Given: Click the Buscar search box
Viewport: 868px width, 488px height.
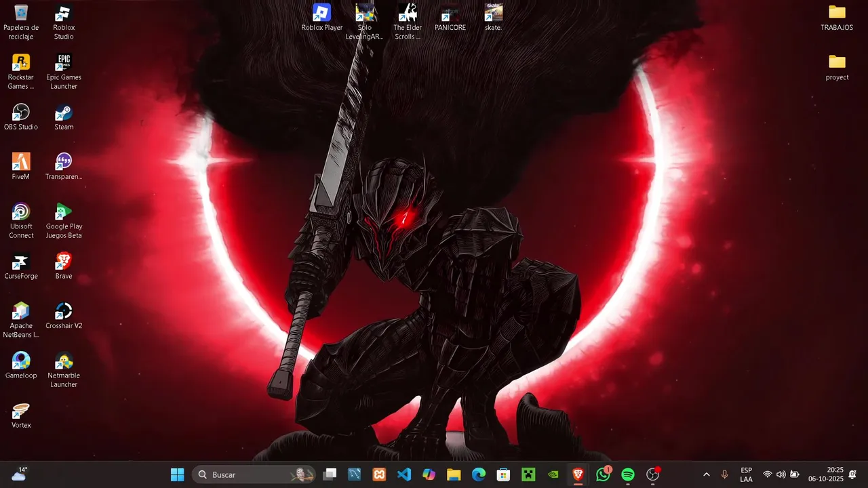Looking at the screenshot, I should (254, 474).
